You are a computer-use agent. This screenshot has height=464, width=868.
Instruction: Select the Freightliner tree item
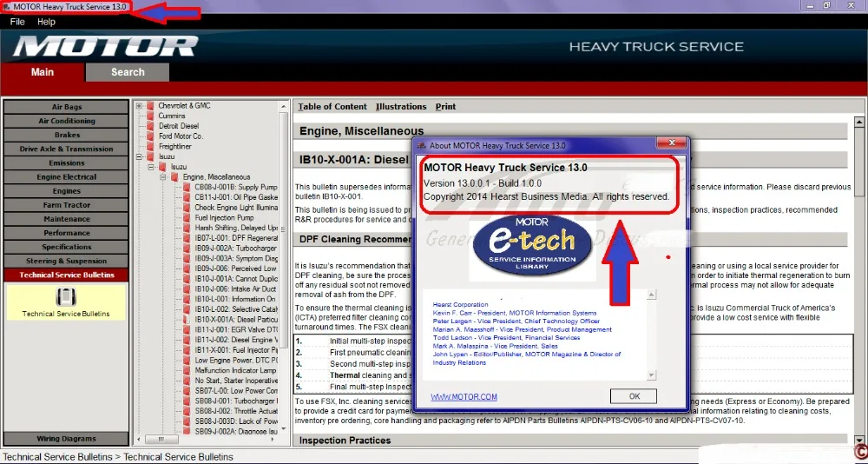click(175, 146)
